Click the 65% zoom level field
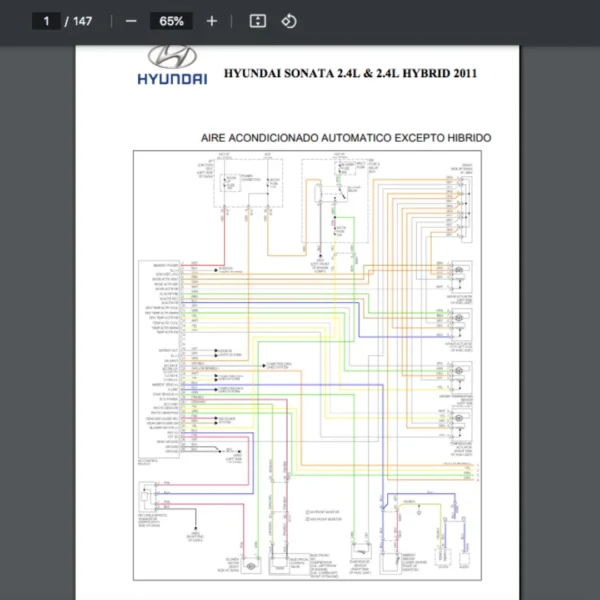600x600 pixels. (171, 21)
